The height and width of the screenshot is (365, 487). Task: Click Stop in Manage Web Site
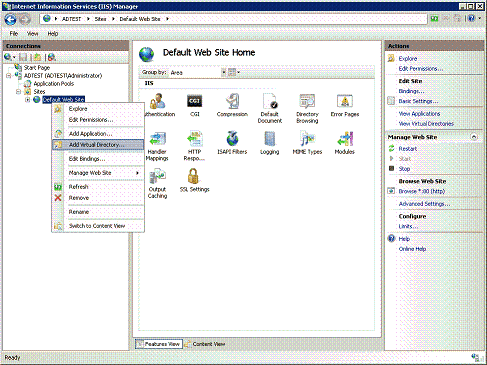point(404,169)
